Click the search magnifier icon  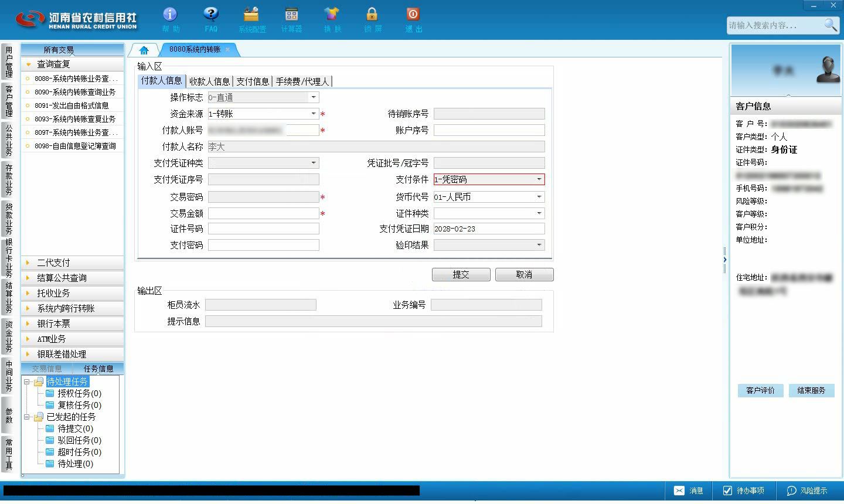click(831, 25)
